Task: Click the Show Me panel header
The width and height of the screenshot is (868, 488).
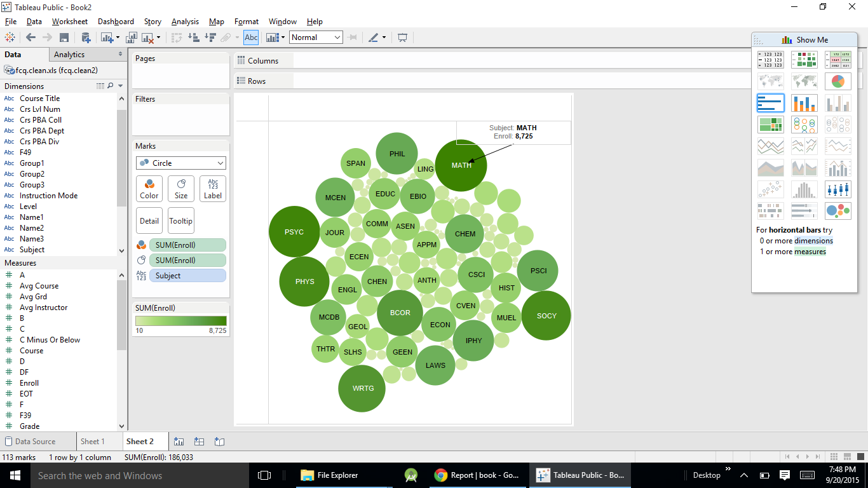Action: coord(804,39)
